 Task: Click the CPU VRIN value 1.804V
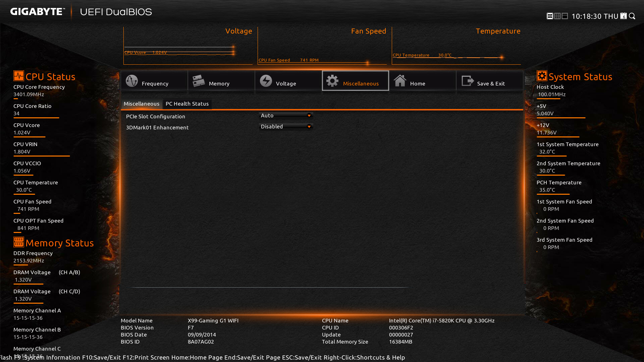tap(22, 152)
